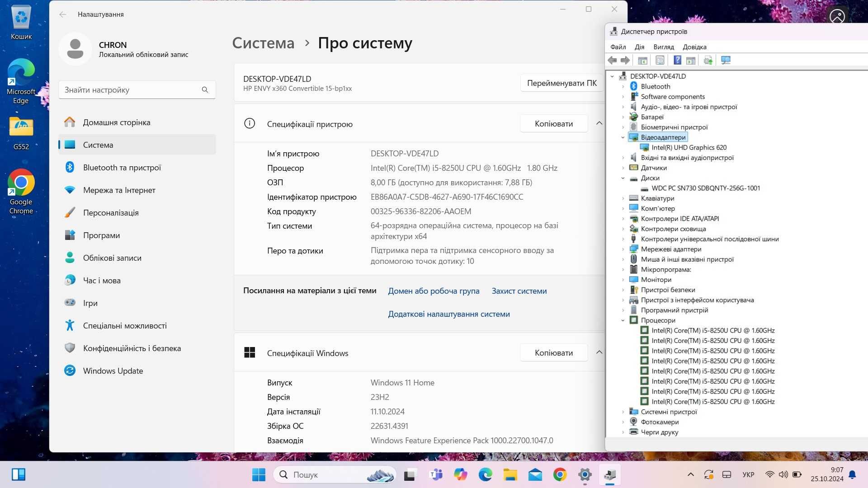
Task: Copy Windows specifications with Копіювати
Action: pyautogui.click(x=554, y=352)
